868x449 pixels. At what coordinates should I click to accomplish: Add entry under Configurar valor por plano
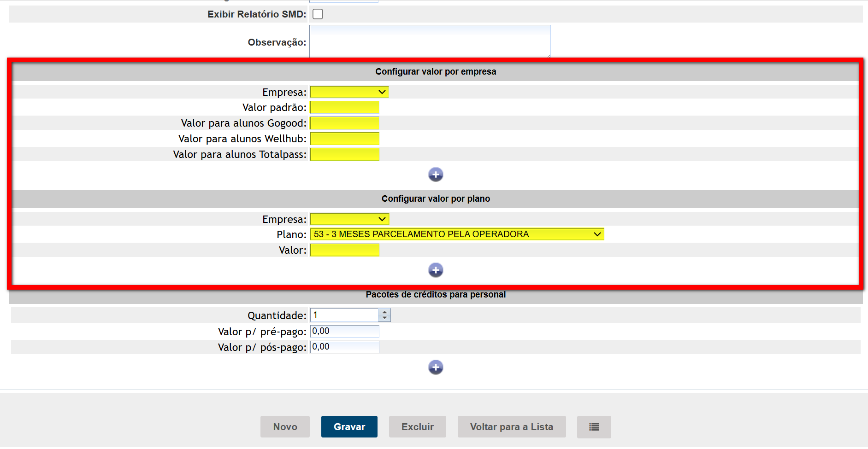(x=435, y=270)
